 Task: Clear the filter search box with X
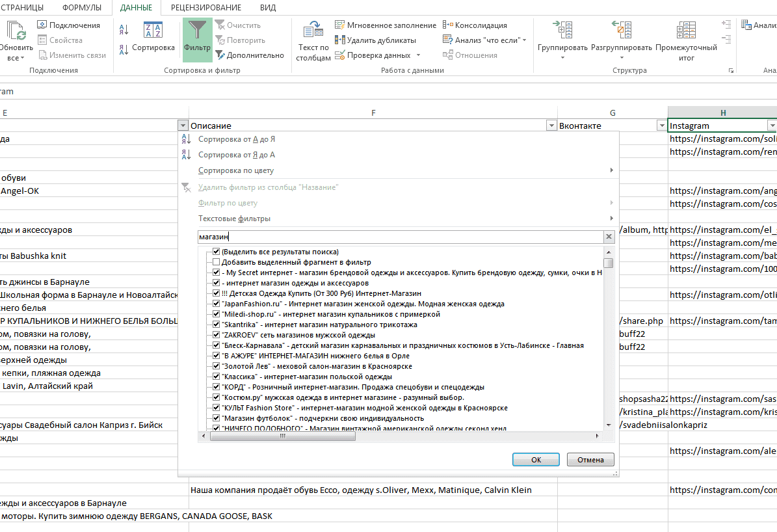(609, 237)
